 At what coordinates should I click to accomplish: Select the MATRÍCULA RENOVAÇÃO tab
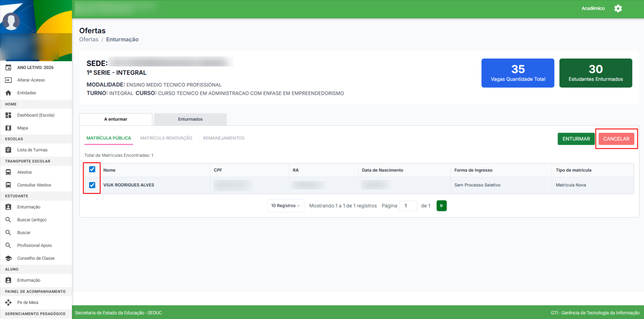(166, 138)
